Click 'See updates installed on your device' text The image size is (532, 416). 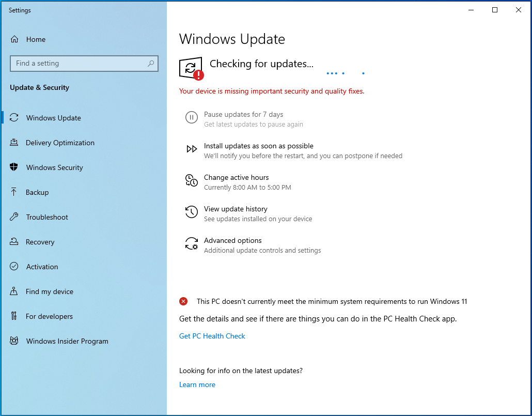pyautogui.click(x=258, y=219)
